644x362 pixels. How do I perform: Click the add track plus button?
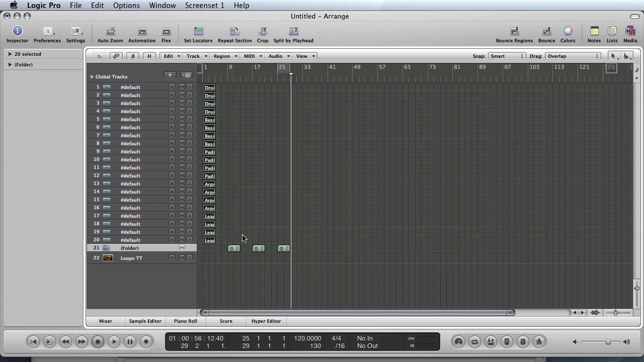[170, 75]
